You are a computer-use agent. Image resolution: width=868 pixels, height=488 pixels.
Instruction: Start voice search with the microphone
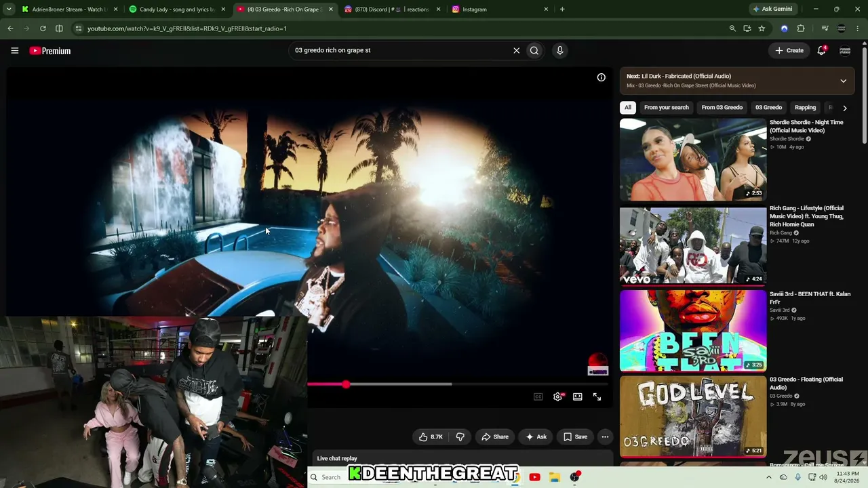(559, 50)
